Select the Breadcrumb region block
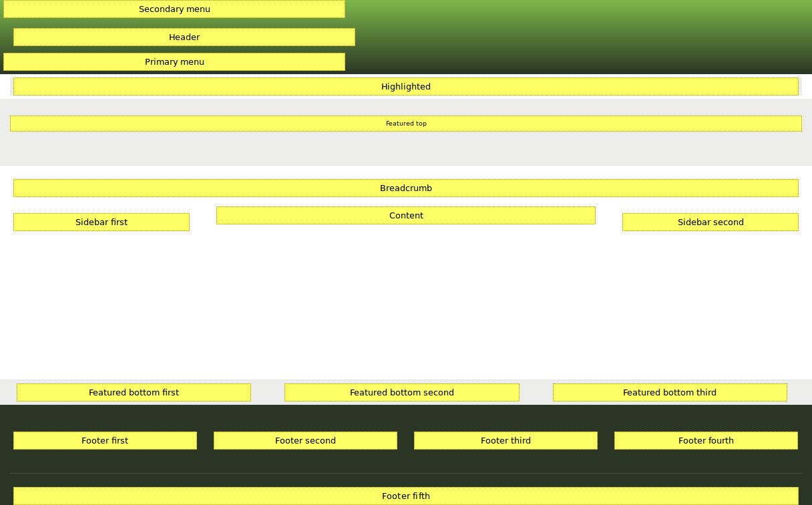The width and height of the screenshot is (812, 505). click(x=406, y=188)
